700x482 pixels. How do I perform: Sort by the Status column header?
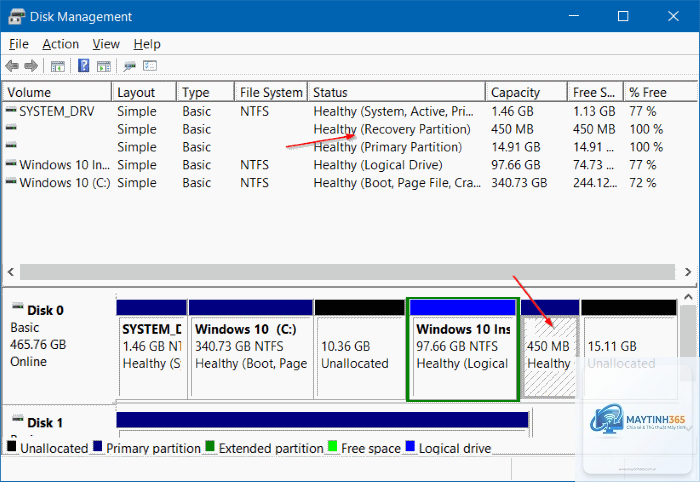pos(396,92)
